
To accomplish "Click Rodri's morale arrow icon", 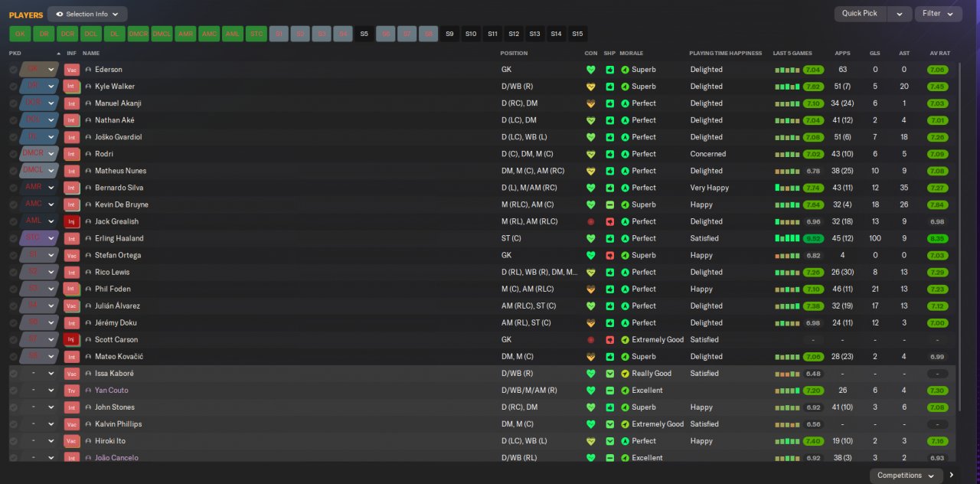I will point(625,154).
